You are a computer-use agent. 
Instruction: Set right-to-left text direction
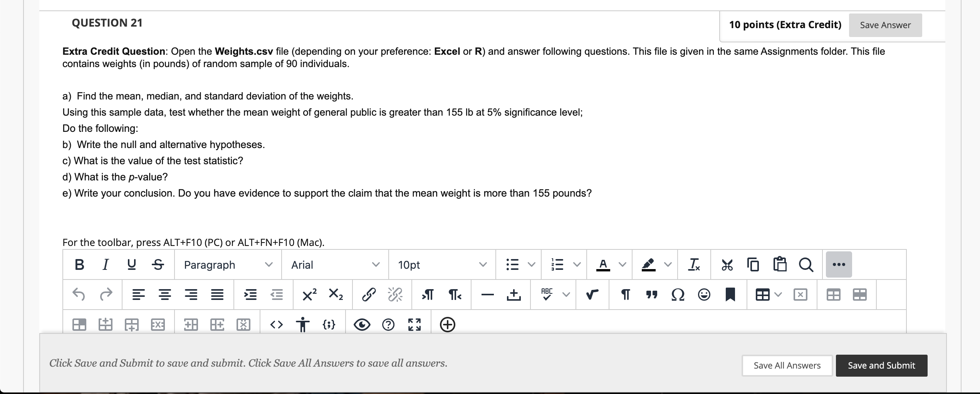tap(455, 295)
